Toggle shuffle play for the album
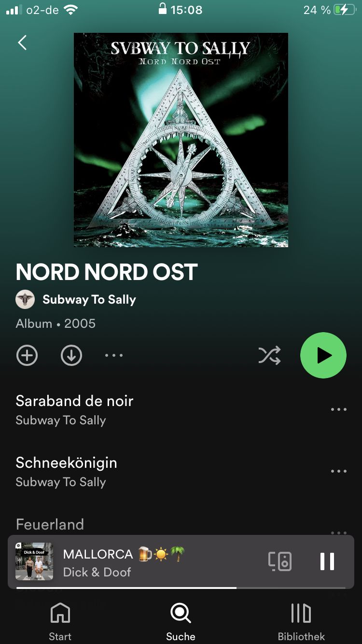This screenshot has height=644, width=362. point(269,355)
